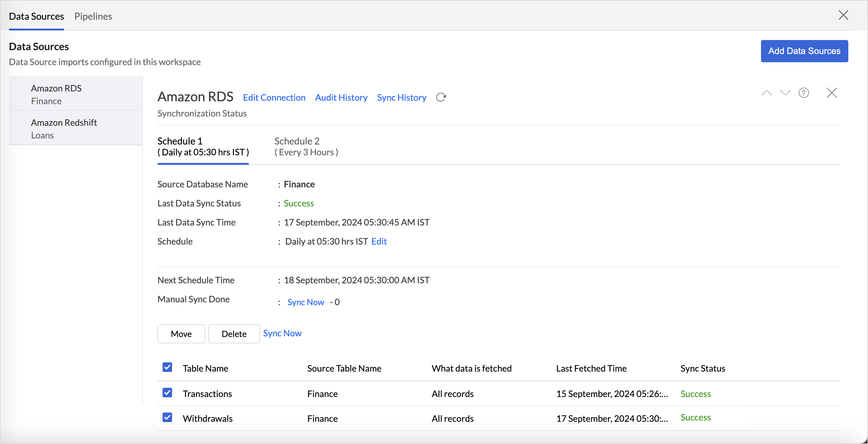868x444 pixels.
Task: Uncheck the Withdrawals table checkbox
Action: [167, 417]
